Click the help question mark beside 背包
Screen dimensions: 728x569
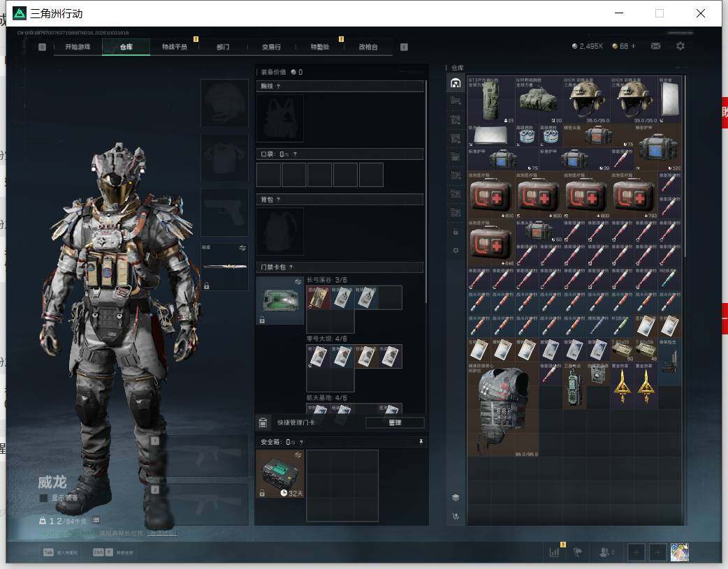pos(278,200)
